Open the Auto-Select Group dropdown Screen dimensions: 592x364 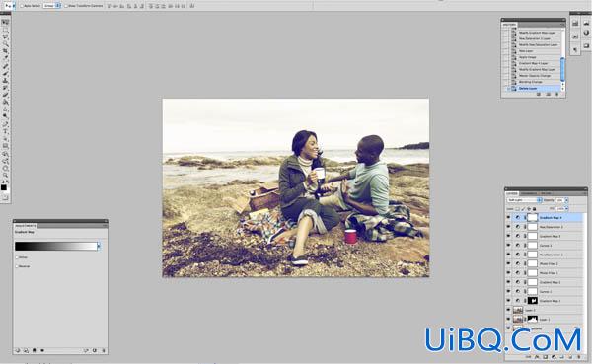[x=52, y=6]
